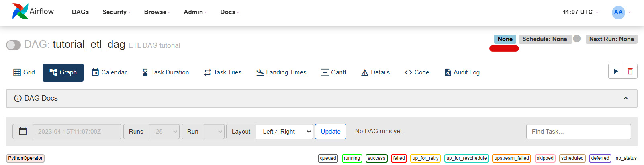Click the failed status legend
The image size is (644, 165).
coord(399,158)
